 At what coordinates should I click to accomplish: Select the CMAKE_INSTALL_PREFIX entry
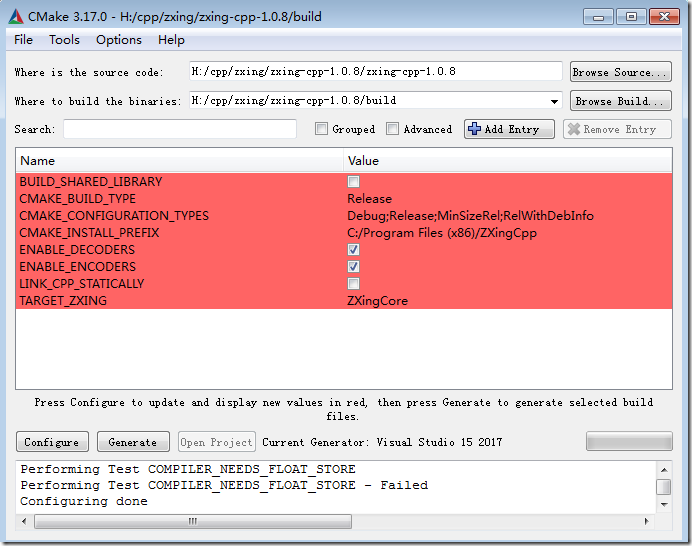(89, 233)
